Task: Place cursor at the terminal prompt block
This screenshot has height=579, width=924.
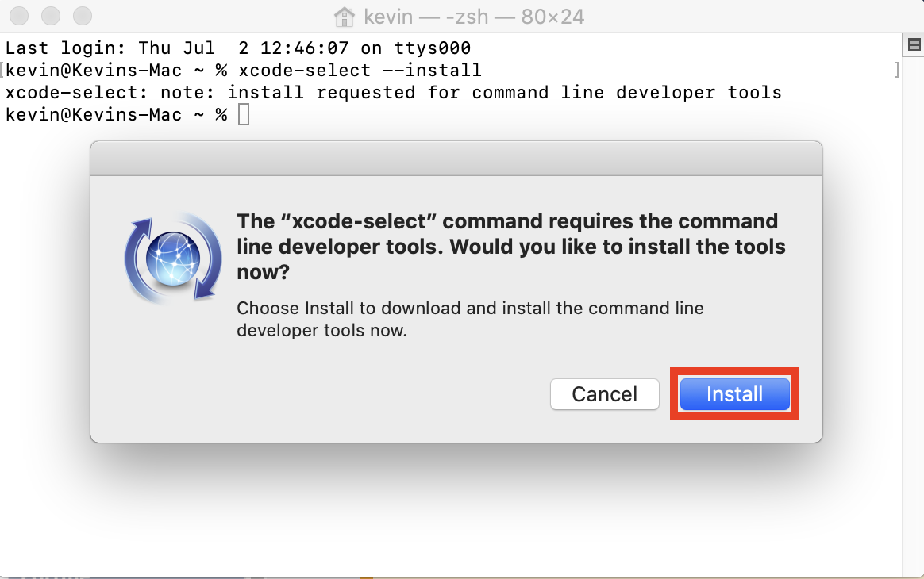Action: click(x=244, y=114)
